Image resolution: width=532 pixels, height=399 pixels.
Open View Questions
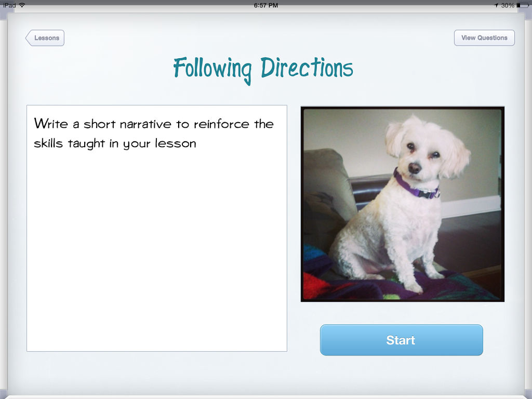pyautogui.click(x=484, y=37)
